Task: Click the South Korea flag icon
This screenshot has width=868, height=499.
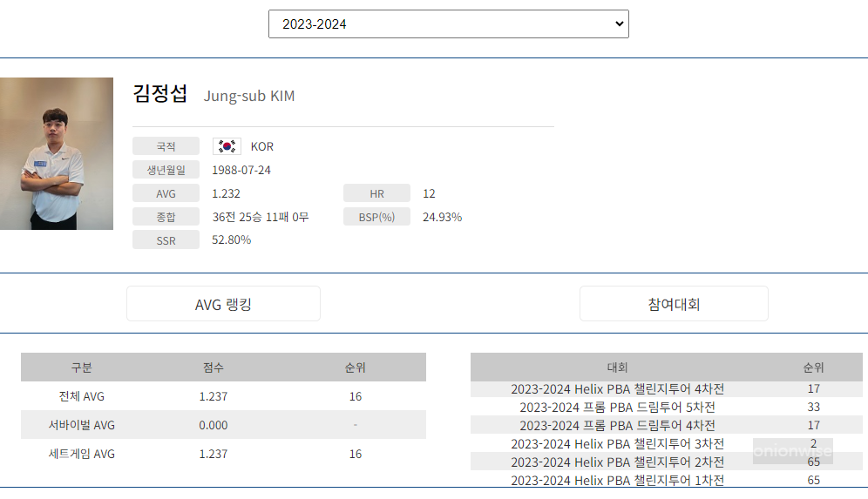Action: coord(227,146)
